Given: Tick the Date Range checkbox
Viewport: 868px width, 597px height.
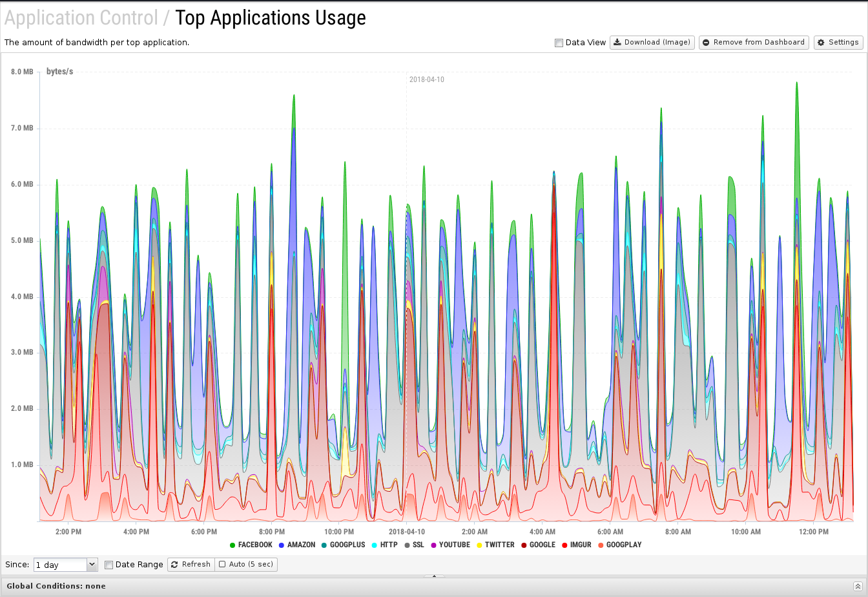Looking at the screenshot, I should pos(108,565).
